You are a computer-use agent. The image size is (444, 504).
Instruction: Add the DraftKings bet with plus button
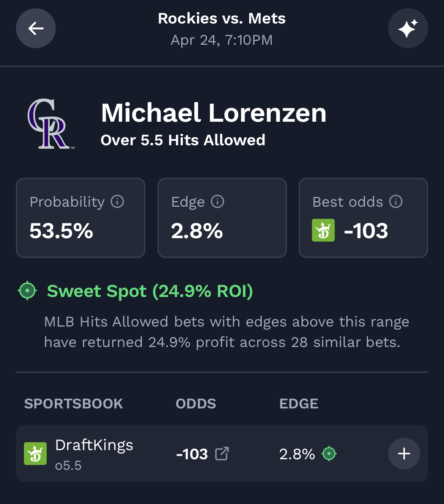(x=404, y=454)
